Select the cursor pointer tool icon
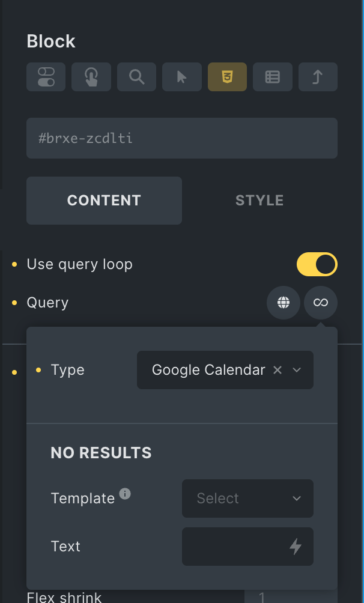364x603 pixels. 181,77
